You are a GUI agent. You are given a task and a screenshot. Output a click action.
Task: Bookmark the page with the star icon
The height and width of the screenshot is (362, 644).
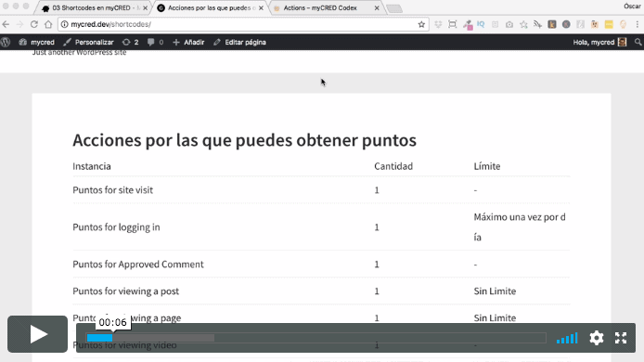[421, 25]
